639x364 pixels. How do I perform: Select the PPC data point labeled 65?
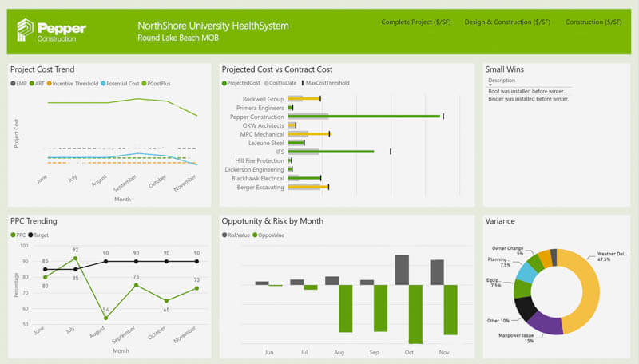(166, 301)
